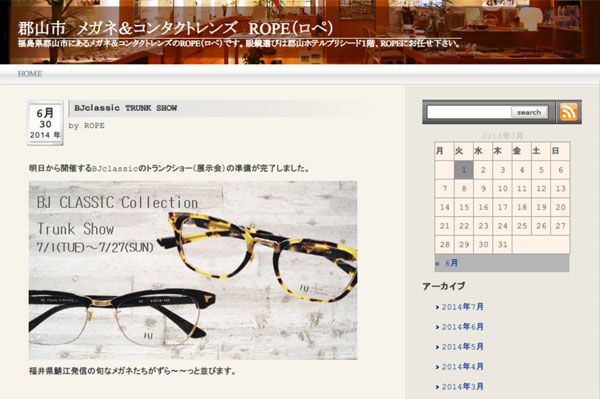600x399 pixels.
Task: Click calendar day 15
Action: click(464, 207)
